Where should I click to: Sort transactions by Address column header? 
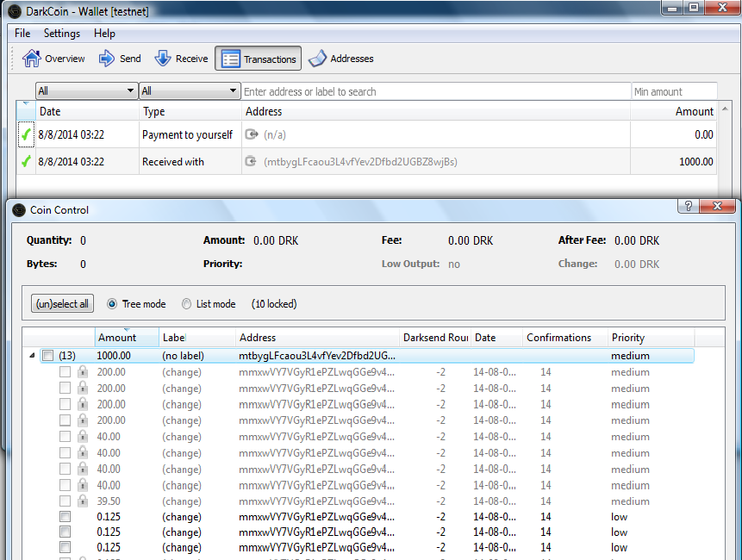click(x=436, y=112)
